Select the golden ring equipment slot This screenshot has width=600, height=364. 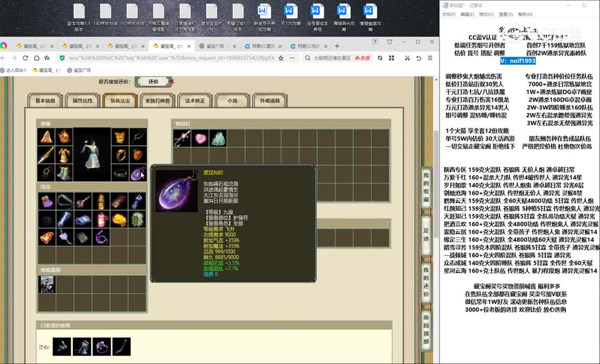coord(120,155)
